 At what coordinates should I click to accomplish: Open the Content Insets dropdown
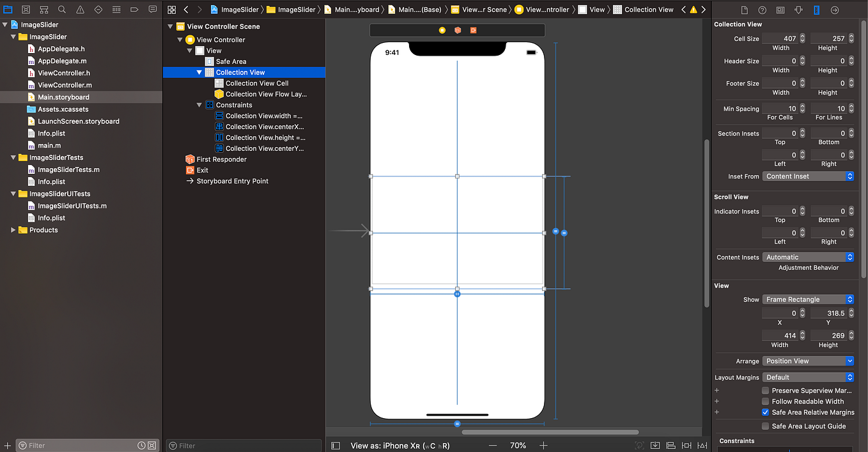[808, 256]
